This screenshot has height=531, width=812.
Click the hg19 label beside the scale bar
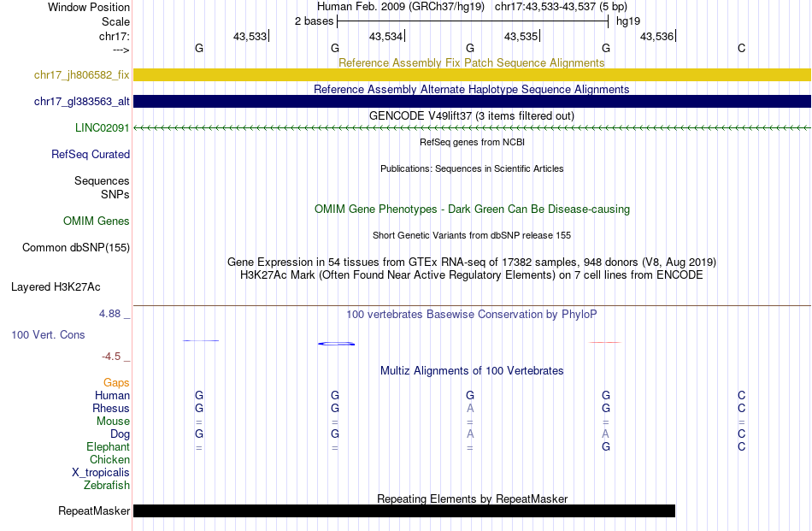[628, 21]
